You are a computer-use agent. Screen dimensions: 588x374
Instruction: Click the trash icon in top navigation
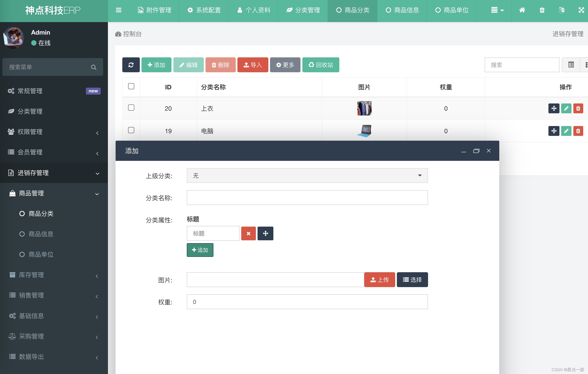click(542, 10)
